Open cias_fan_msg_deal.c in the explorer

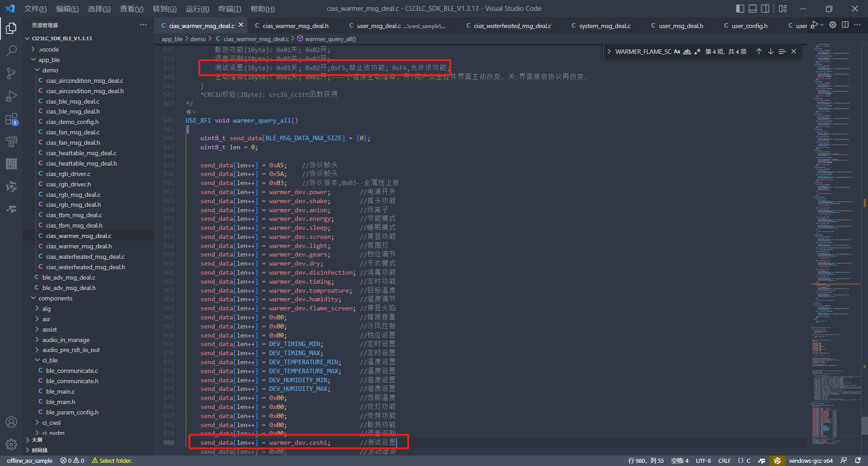pyautogui.click(x=73, y=132)
